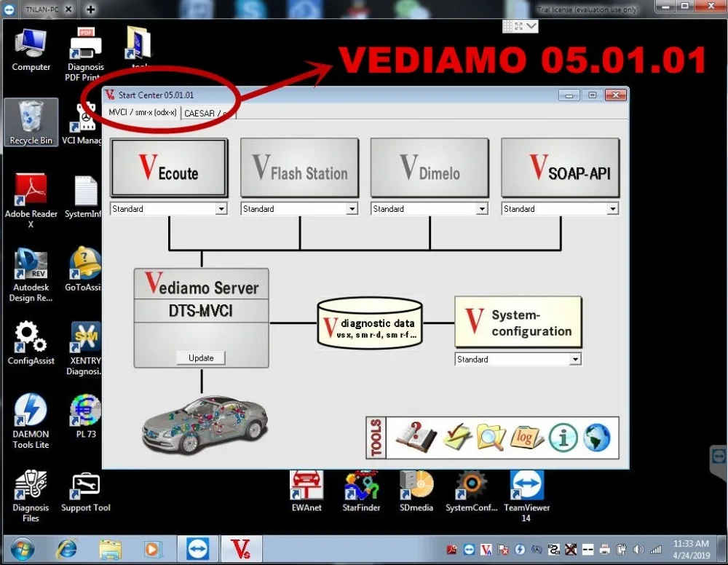The image size is (728, 565).
Task: Launch the Ecoute module button
Action: pyautogui.click(x=169, y=168)
